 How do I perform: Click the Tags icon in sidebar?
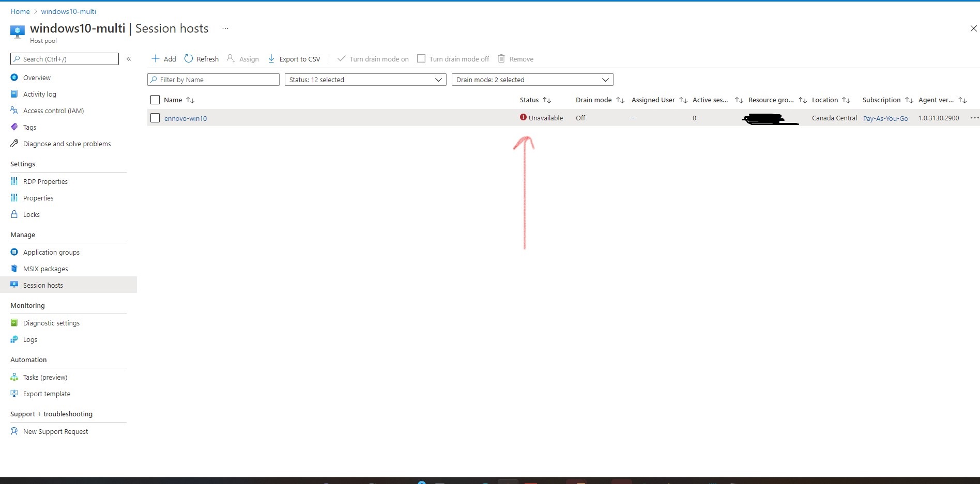(14, 127)
